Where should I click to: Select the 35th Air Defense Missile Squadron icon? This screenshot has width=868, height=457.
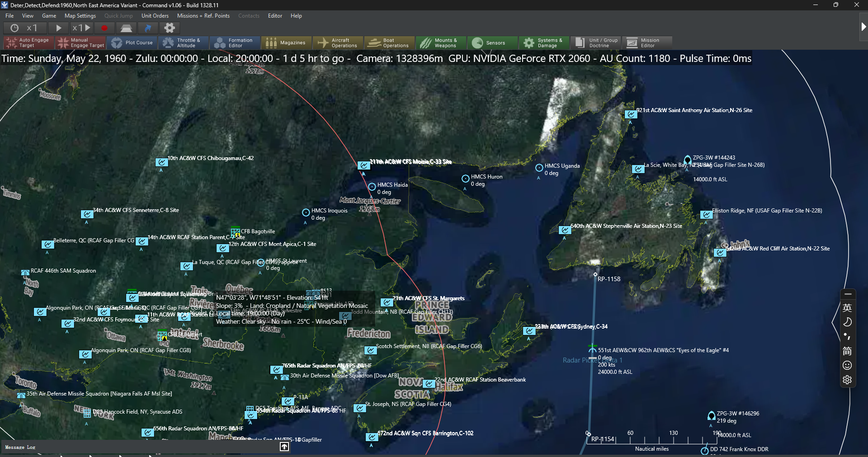tap(21, 396)
